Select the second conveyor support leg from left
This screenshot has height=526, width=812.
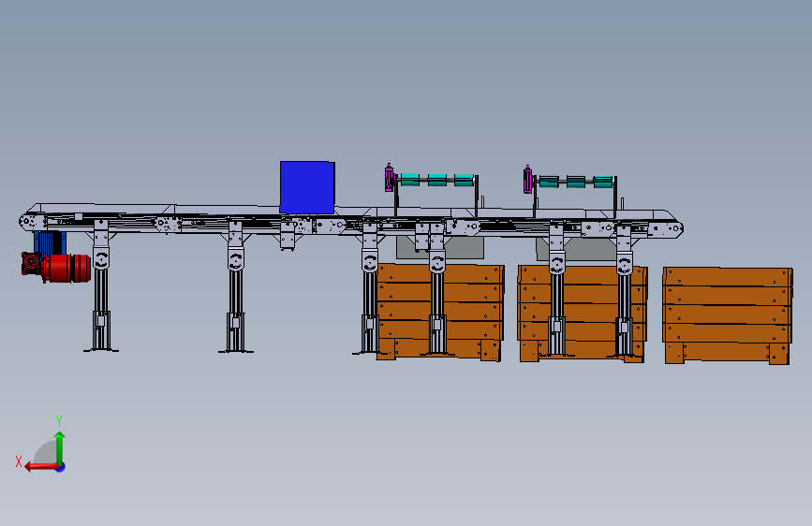tap(236, 286)
